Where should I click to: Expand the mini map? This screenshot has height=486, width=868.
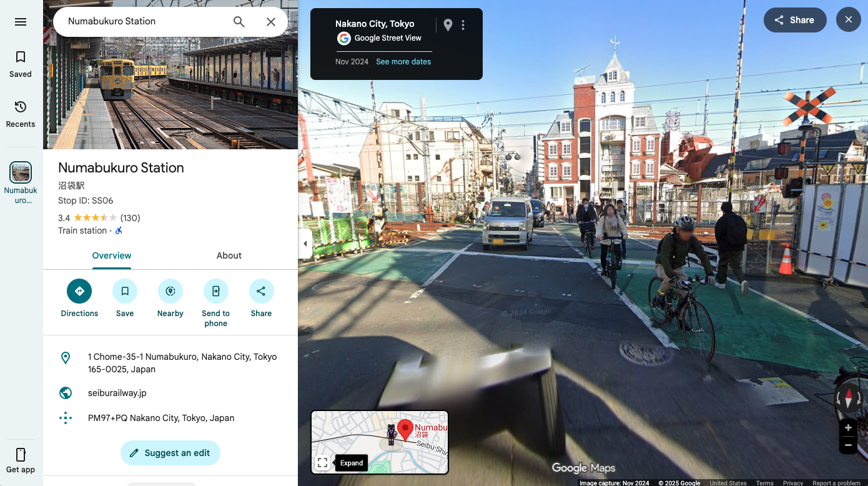[322, 463]
